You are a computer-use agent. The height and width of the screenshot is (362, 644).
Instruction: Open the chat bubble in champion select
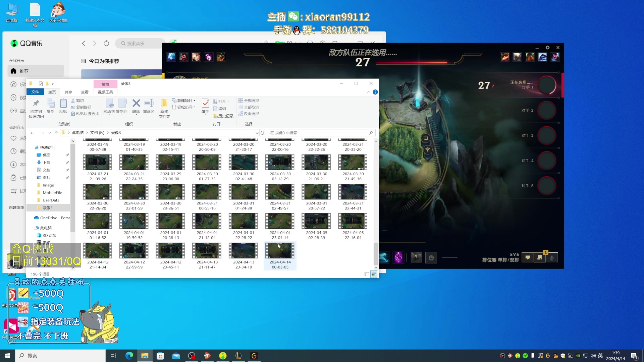(528, 257)
